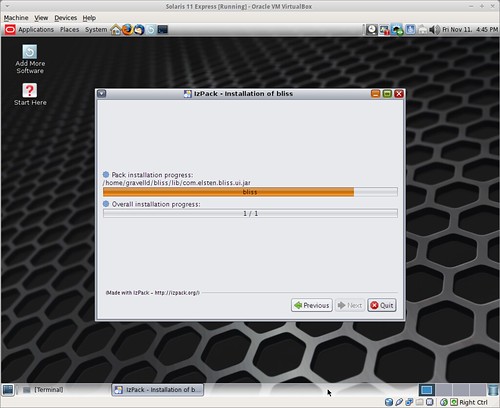Open the Trash icon in bottom panel

[x=493, y=390]
